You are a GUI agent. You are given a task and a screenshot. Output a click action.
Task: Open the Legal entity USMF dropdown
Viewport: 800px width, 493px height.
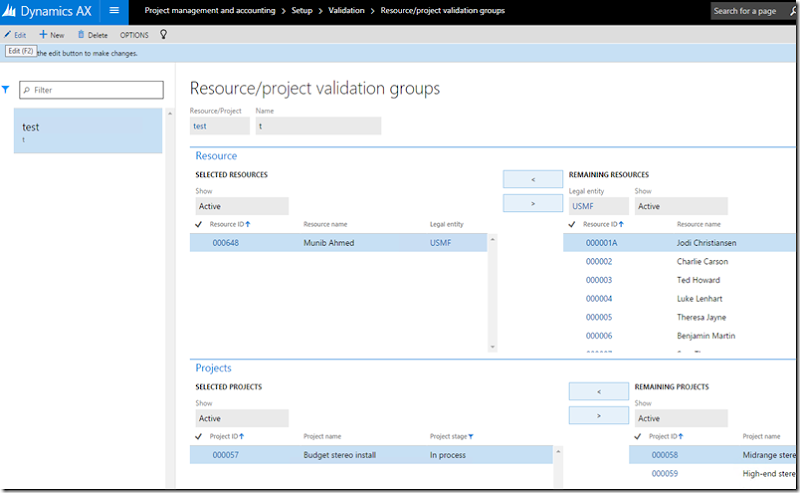pos(597,206)
